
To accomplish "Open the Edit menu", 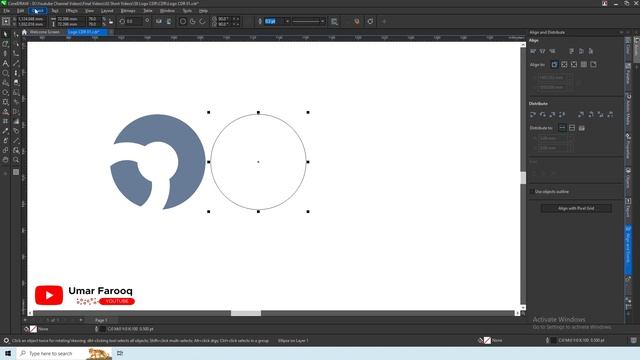I will click(20, 11).
